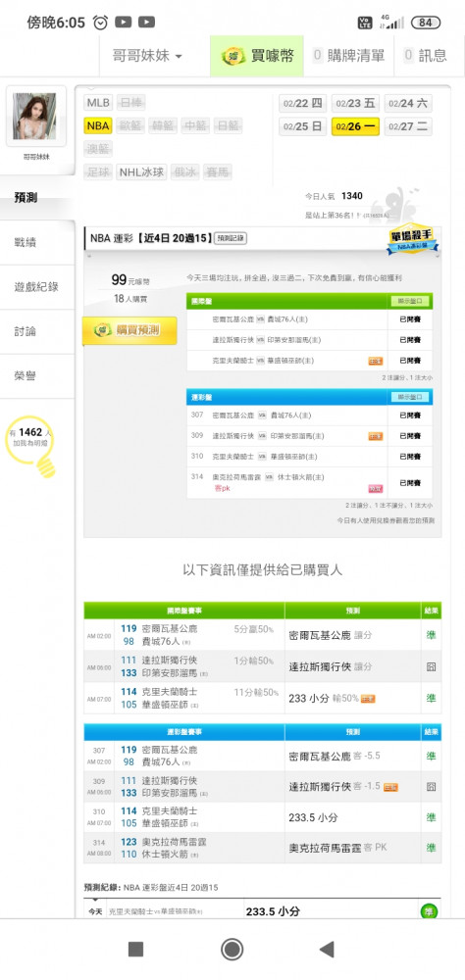The image size is (465, 980).
Task: Choose date 02/24 六
Action: click(x=408, y=104)
